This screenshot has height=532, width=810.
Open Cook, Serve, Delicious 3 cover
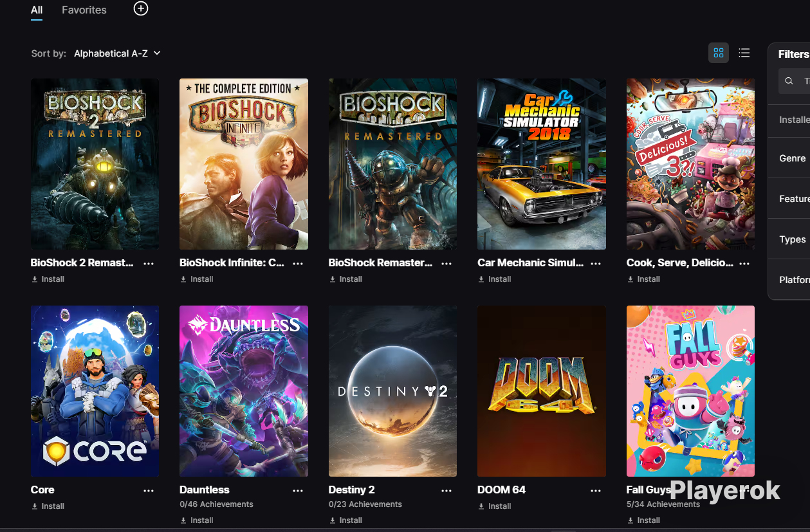(690, 164)
